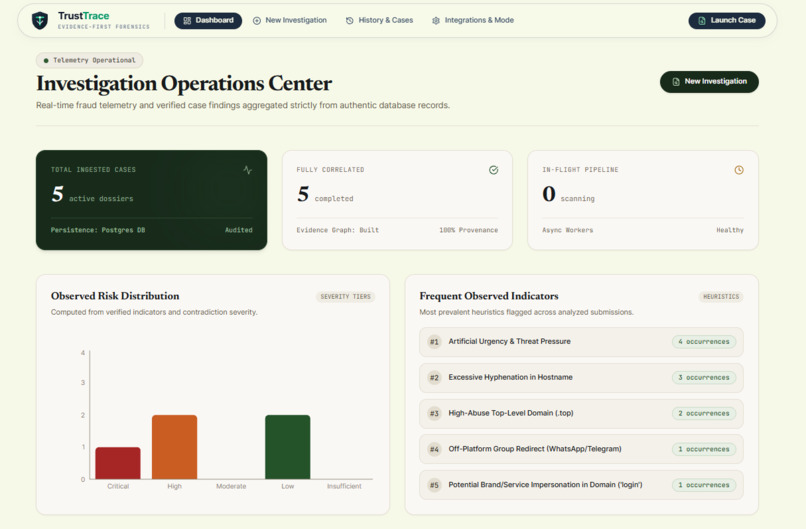Open the In-Flight Pipeline card
This screenshot has width=806, height=529.
click(643, 200)
